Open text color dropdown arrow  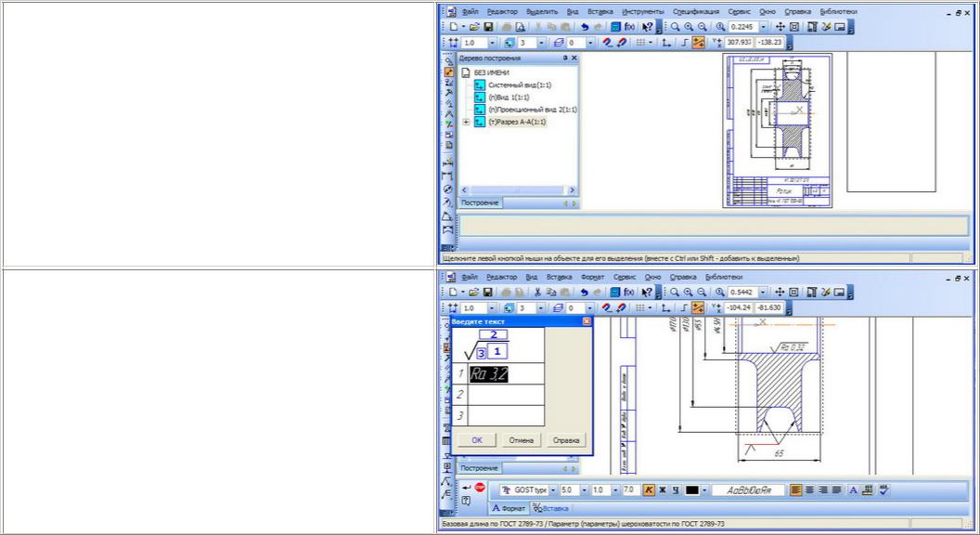703,489
